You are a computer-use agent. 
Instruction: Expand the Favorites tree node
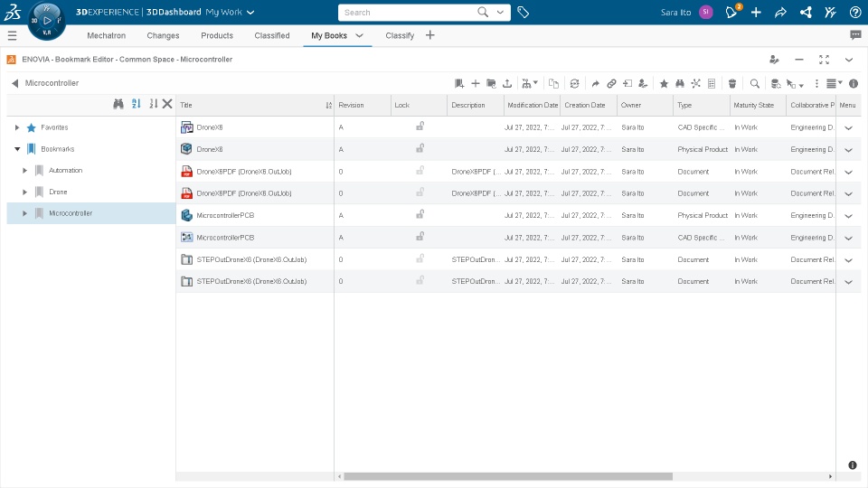click(17, 127)
